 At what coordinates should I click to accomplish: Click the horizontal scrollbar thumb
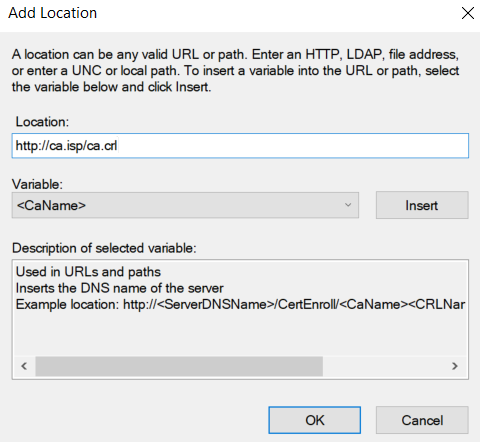coord(179,366)
